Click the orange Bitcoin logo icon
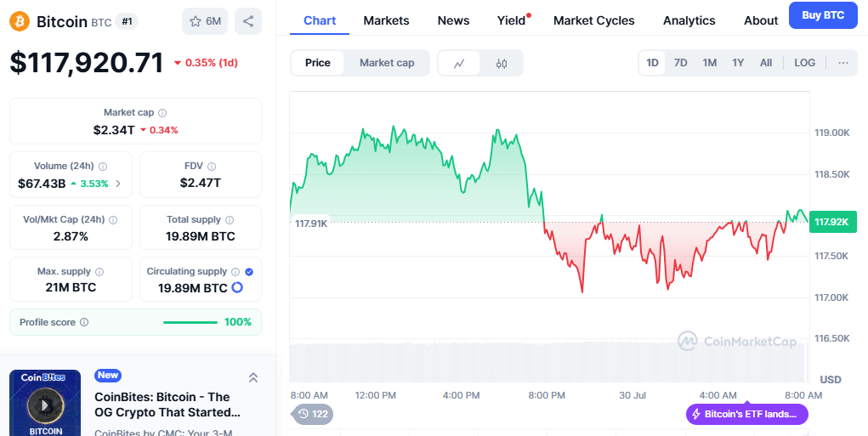The width and height of the screenshot is (868, 436). click(x=20, y=21)
